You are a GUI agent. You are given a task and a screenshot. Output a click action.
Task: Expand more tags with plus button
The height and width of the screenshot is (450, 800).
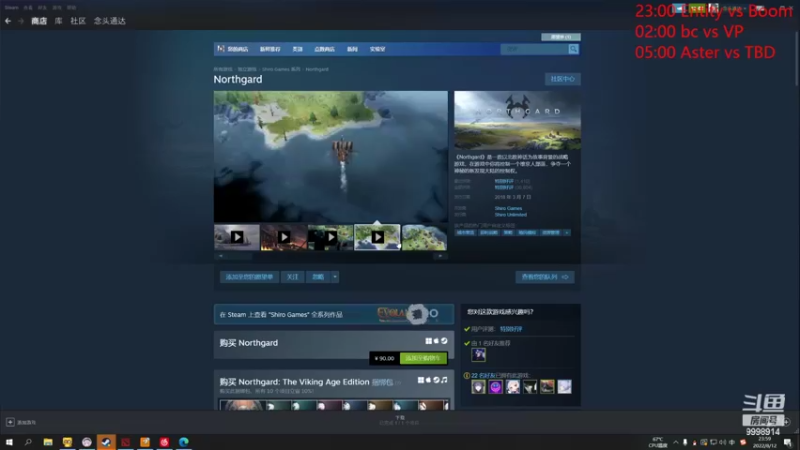click(567, 233)
